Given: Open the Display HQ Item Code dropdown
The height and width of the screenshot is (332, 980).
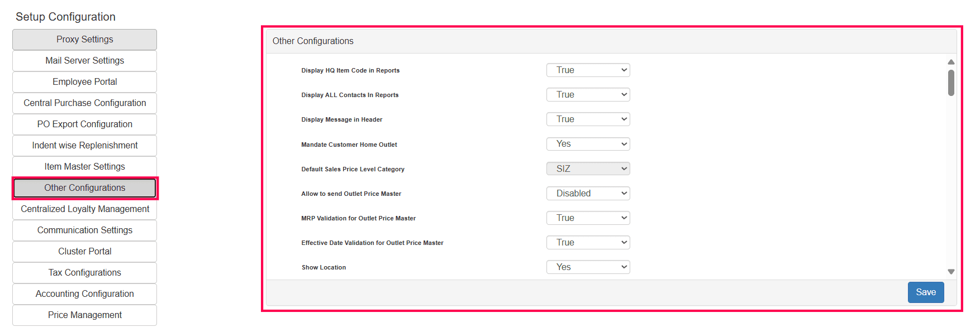Looking at the screenshot, I should (x=588, y=70).
